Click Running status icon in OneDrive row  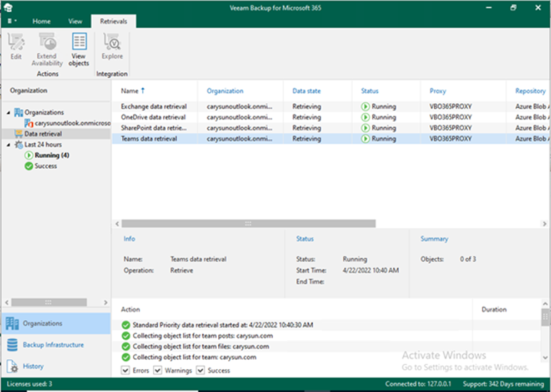365,117
